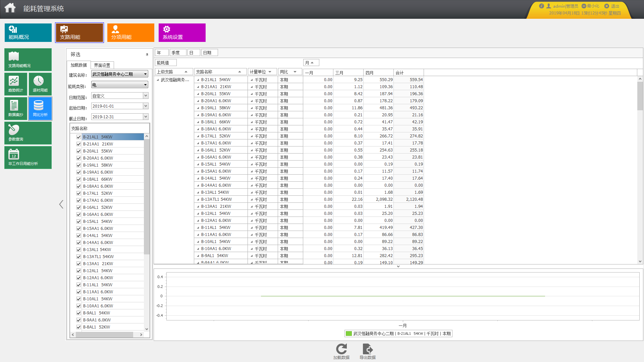
Task: Select the 分项用能 menu tile
Action: point(130,33)
